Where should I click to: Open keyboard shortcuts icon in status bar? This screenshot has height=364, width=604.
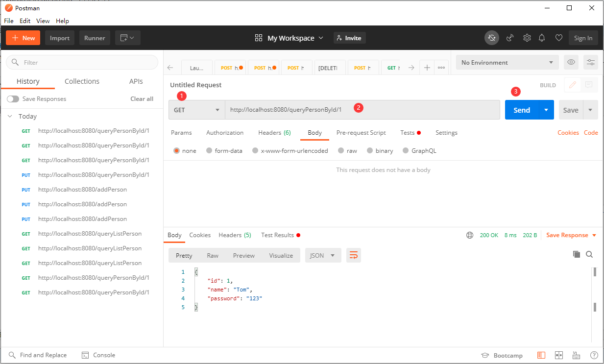(577, 355)
